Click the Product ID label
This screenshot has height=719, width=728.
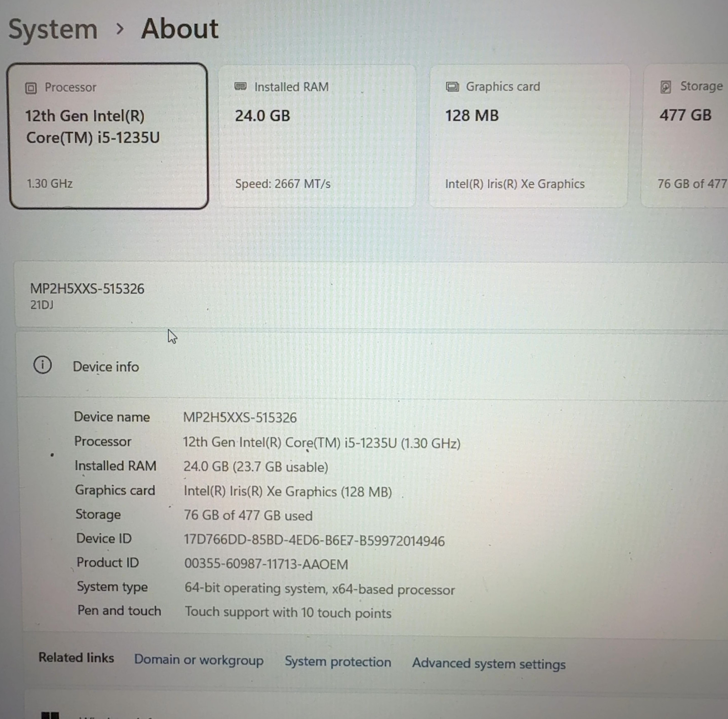107,563
